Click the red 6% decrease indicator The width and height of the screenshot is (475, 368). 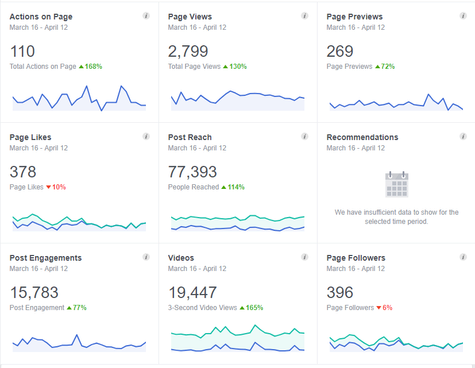[x=384, y=308]
